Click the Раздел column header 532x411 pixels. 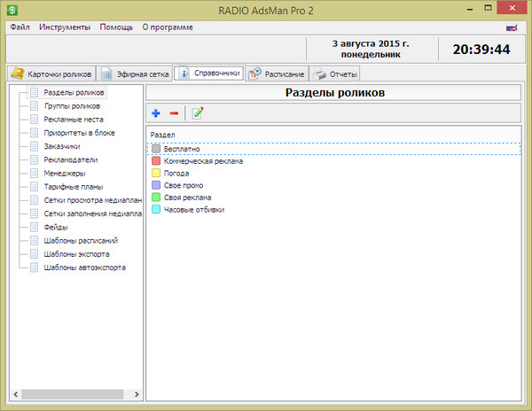tap(163, 135)
